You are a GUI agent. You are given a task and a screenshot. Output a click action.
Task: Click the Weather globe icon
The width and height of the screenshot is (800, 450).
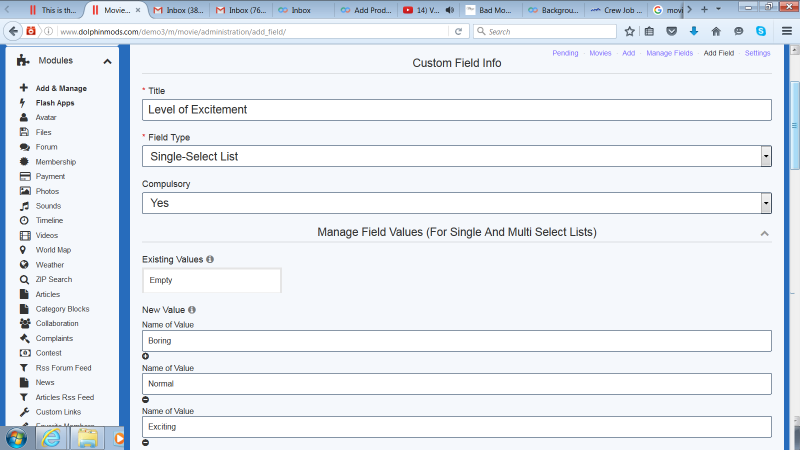pyautogui.click(x=24, y=265)
